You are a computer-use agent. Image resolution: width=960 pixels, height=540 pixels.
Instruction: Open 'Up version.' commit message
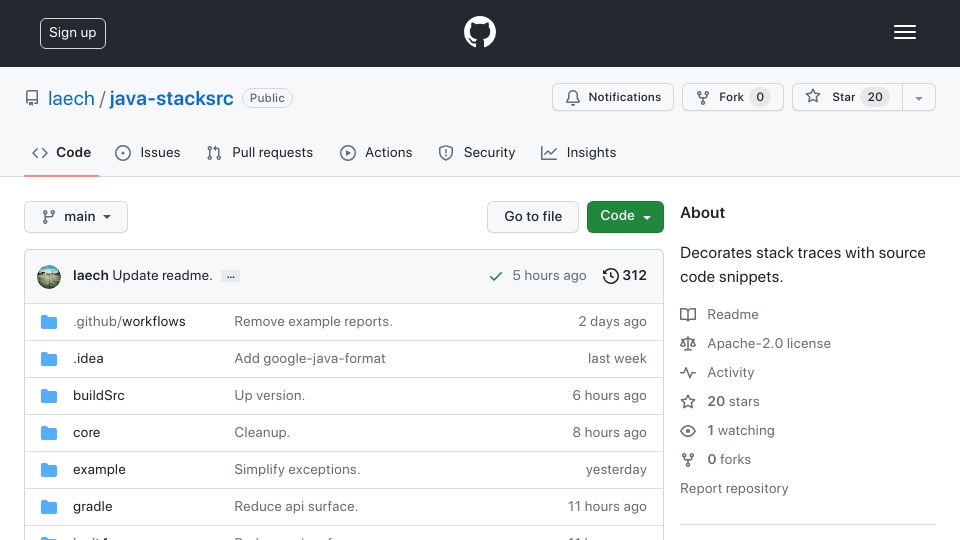[x=269, y=396]
